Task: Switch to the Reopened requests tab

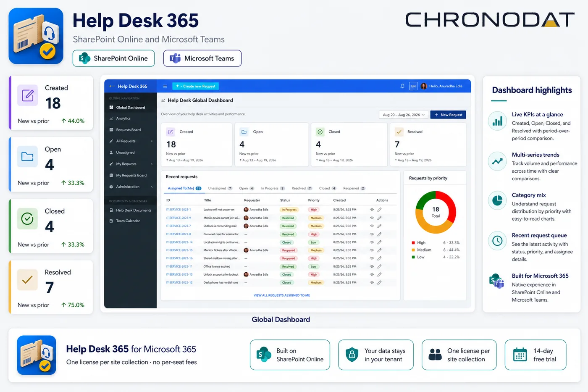Action: 354,188
